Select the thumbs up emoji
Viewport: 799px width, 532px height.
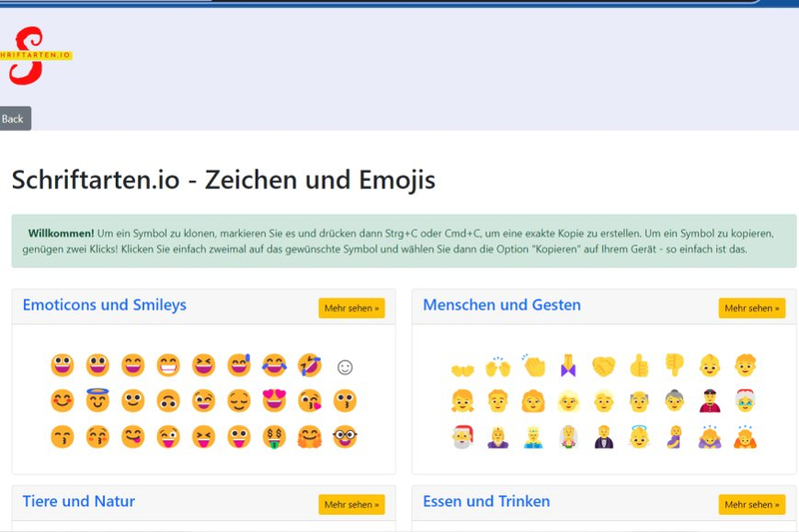(638, 366)
